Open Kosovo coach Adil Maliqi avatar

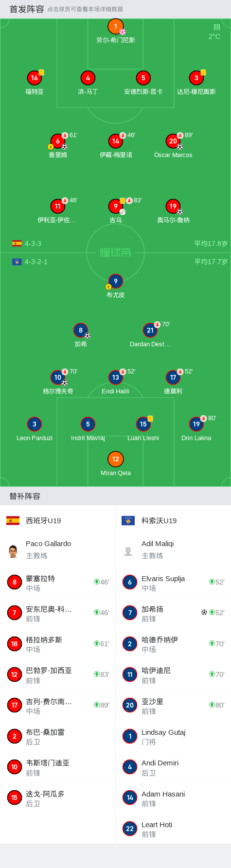pyautogui.click(x=128, y=551)
